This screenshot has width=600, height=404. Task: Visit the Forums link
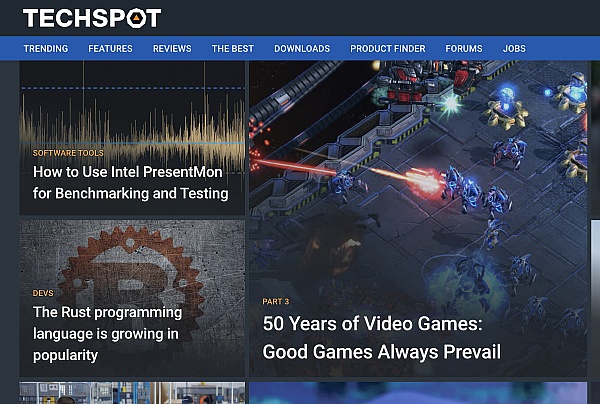click(x=464, y=49)
